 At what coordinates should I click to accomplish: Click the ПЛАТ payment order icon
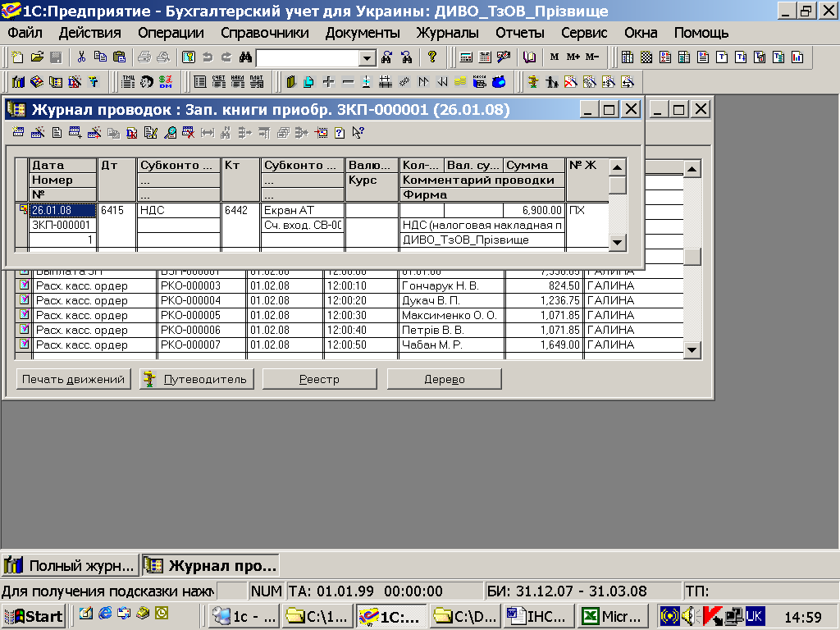(257, 81)
